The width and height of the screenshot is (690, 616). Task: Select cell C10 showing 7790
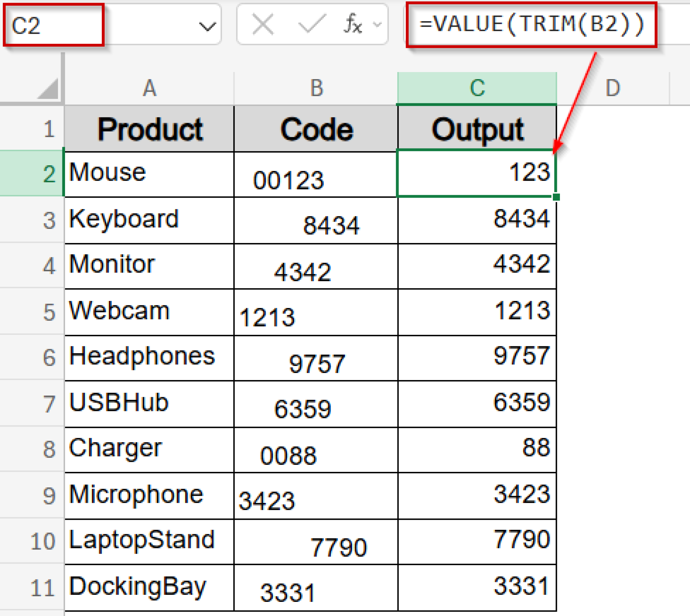tap(474, 542)
